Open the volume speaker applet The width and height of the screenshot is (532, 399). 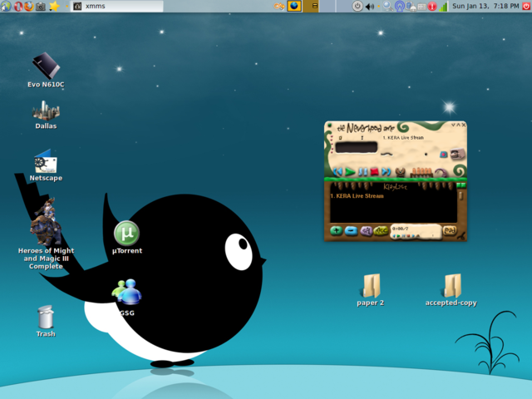(369, 7)
